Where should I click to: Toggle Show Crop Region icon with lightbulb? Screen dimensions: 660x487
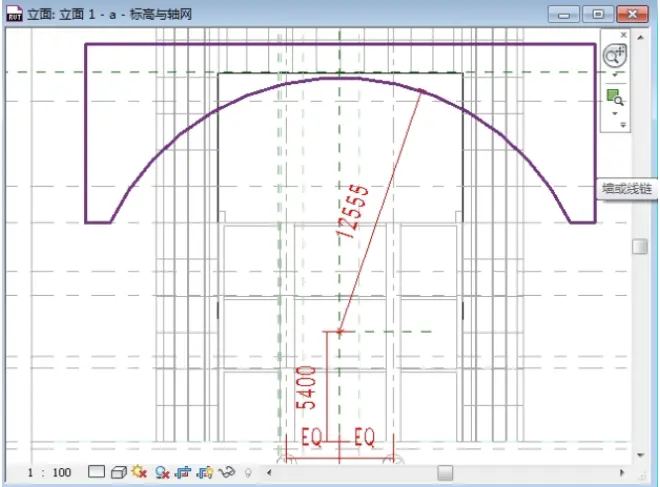(205, 473)
